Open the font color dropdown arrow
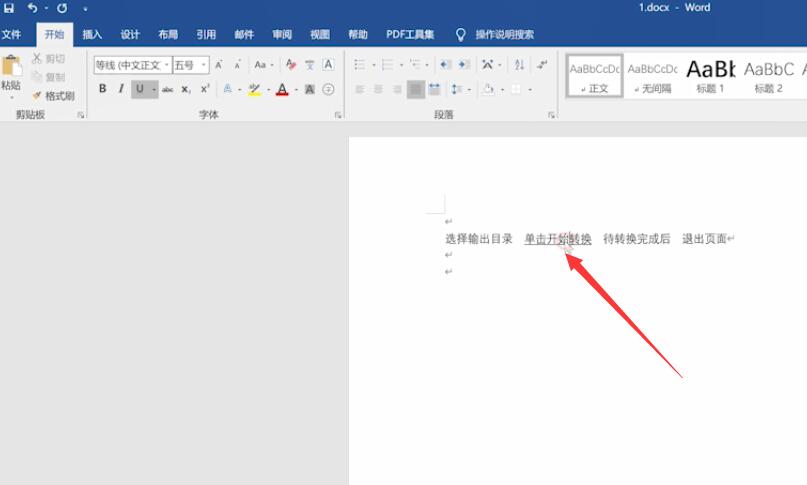Viewport: 807px width, 485px height. tap(296, 90)
